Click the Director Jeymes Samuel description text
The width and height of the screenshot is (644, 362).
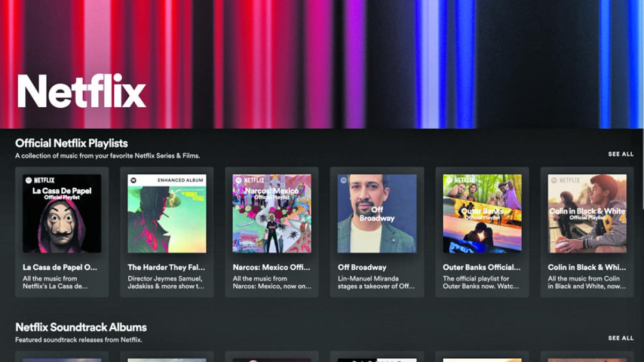(166, 282)
